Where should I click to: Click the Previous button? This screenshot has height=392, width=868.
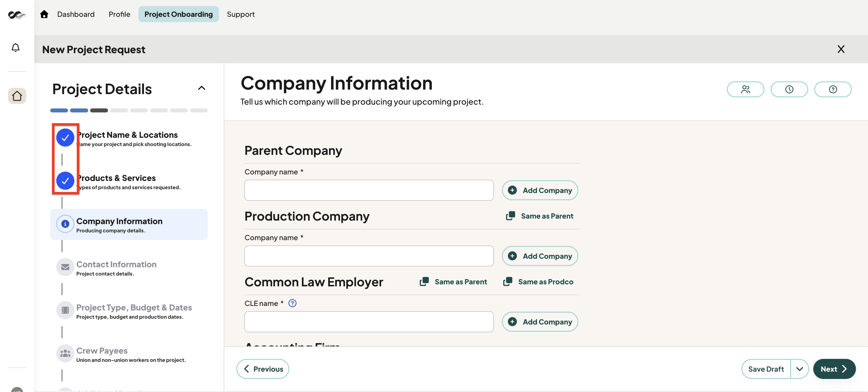click(263, 369)
